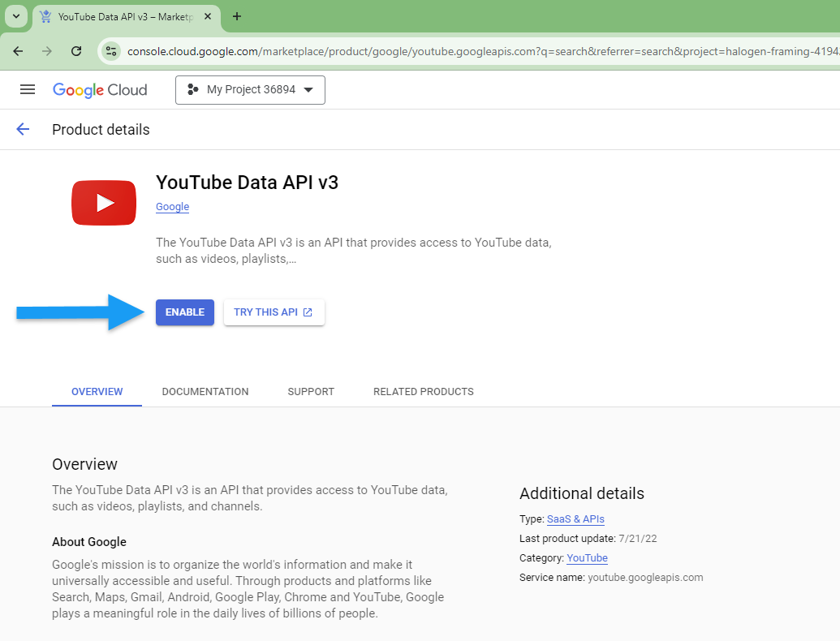Select the OVERVIEW tab
This screenshot has height=641, width=840.
tap(97, 391)
